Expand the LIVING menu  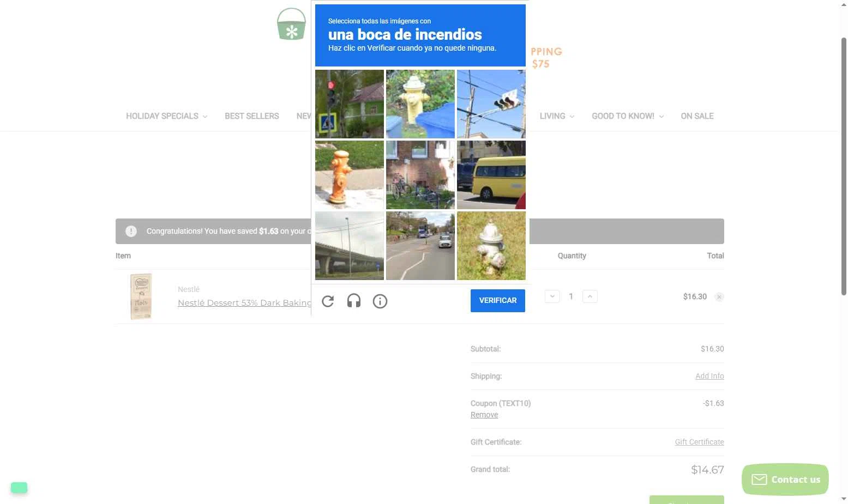point(557,116)
